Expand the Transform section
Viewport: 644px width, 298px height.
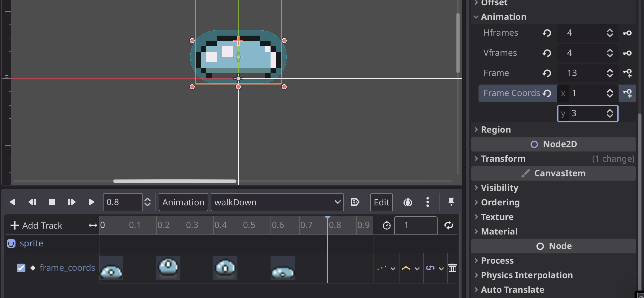coord(503,159)
